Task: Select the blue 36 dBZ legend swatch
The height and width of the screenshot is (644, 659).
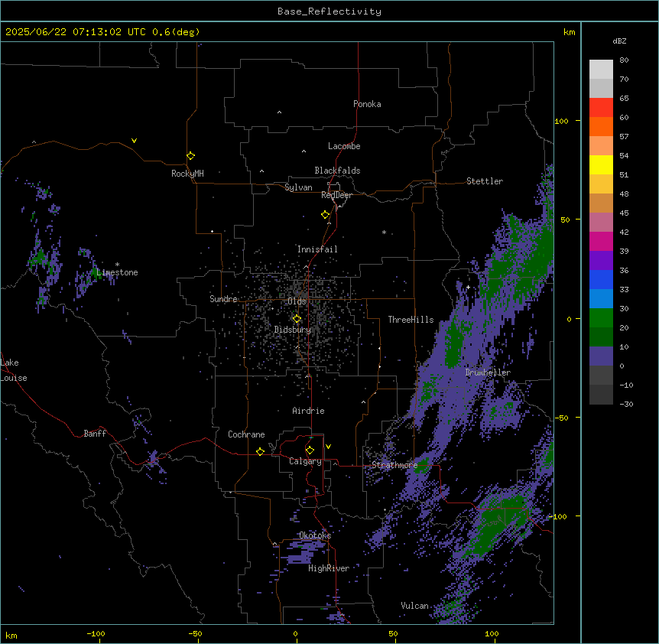Action: pos(601,279)
